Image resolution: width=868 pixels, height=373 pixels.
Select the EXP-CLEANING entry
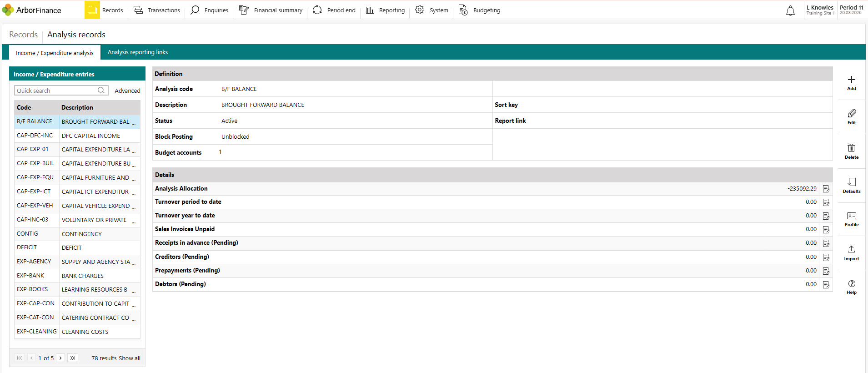pyautogui.click(x=77, y=332)
